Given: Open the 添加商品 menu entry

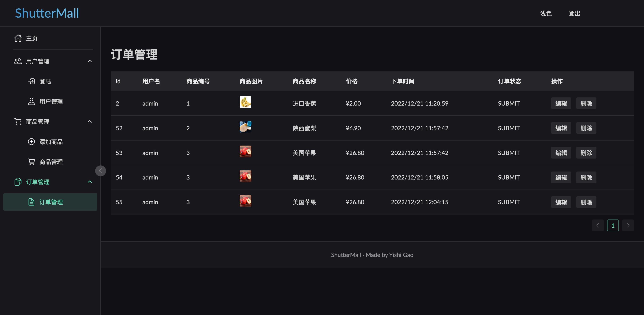Looking at the screenshot, I should click(51, 142).
